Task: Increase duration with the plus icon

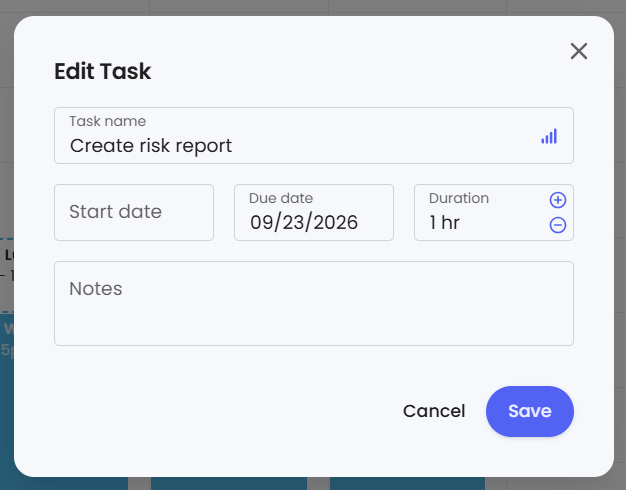Action: click(558, 200)
